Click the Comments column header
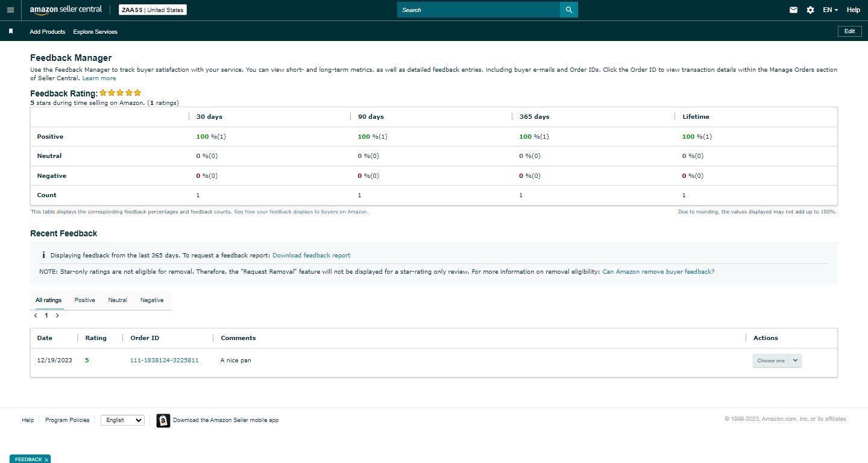Viewport: 868px width, 463px height. (238, 338)
